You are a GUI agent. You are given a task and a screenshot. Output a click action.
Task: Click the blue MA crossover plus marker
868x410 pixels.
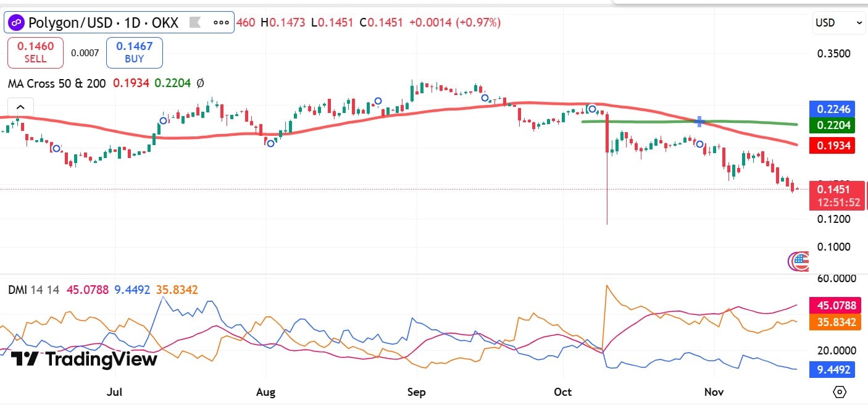[x=699, y=121]
